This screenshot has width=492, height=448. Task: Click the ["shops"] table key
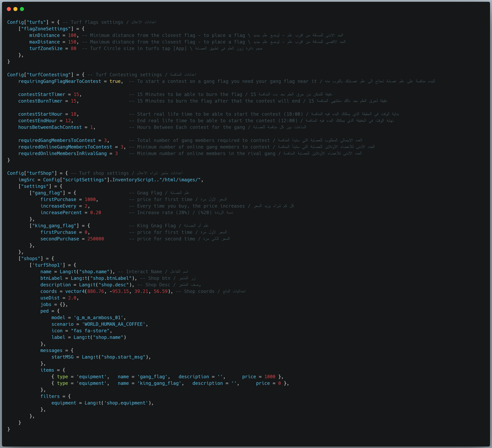pos(31,259)
